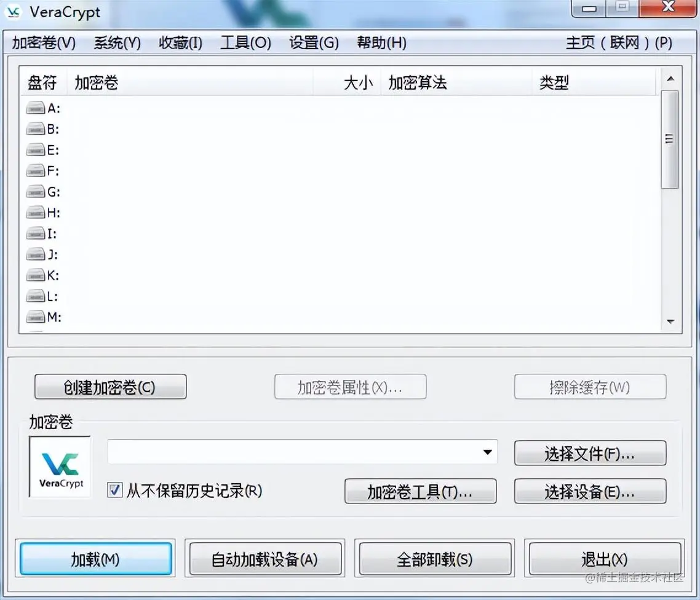Click the 大小 column header
This screenshot has width=700, height=600.
tap(358, 83)
